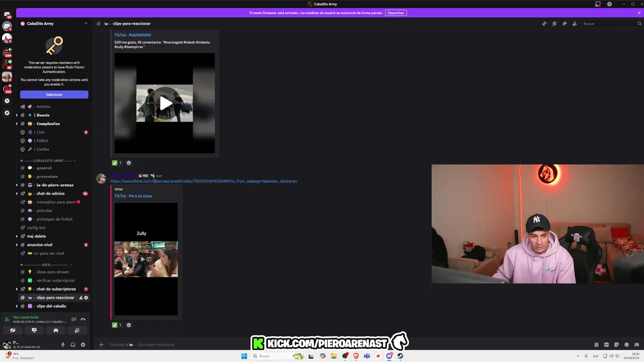Mute the microphone in user panel
This screenshot has width=644, height=362.
[x=63, y=344]
